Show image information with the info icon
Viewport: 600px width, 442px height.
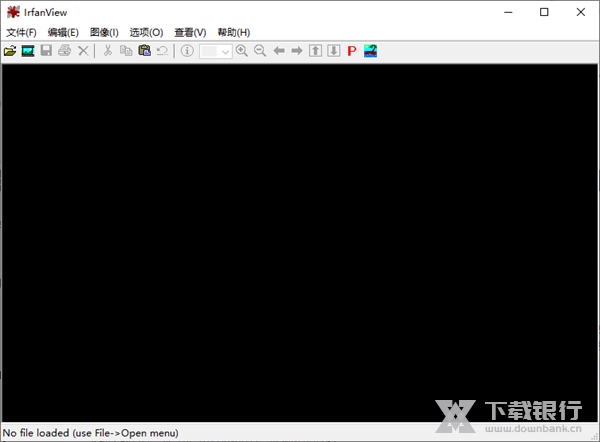(187, 51)
